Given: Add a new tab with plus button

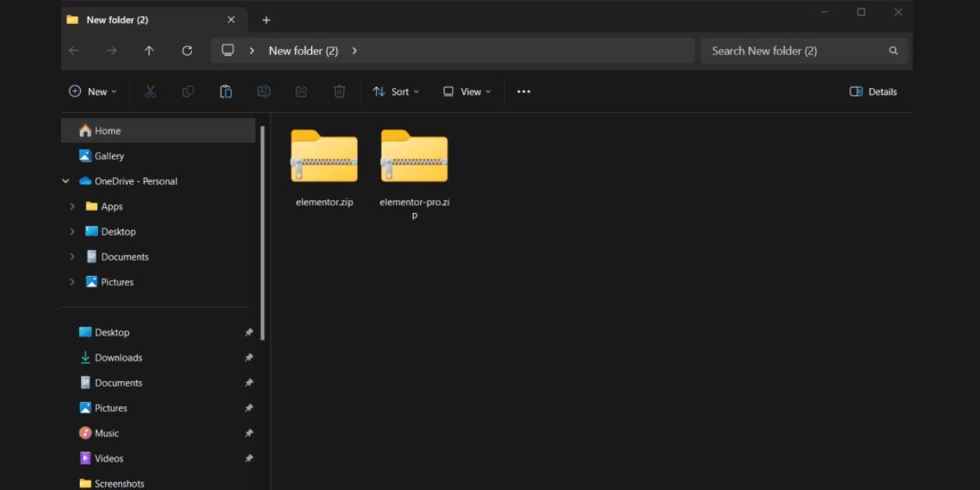Looking at the screenshot, I should [x=266, y=20].
